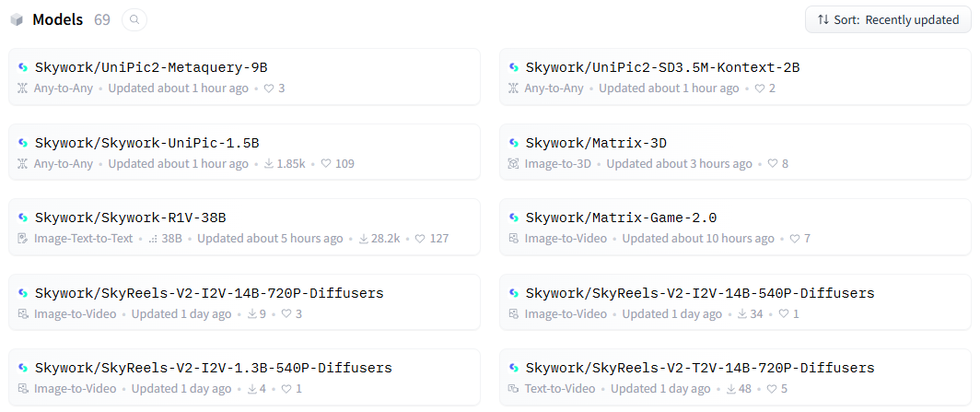980x412 pixels.
Task: Click Any-to-Any icon on UniPic2-Metaquery-9B card
Action: pyautogui.click(x=23, y=88)
